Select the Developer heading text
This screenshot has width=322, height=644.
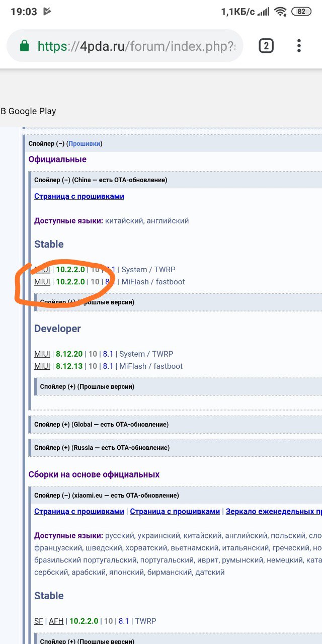point(57,329)
